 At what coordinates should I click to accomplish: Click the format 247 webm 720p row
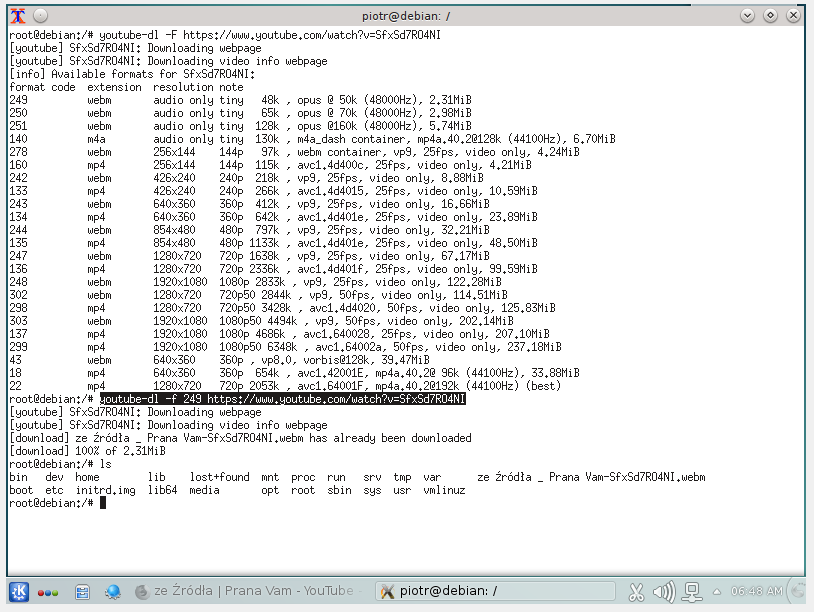click(250, 256)
